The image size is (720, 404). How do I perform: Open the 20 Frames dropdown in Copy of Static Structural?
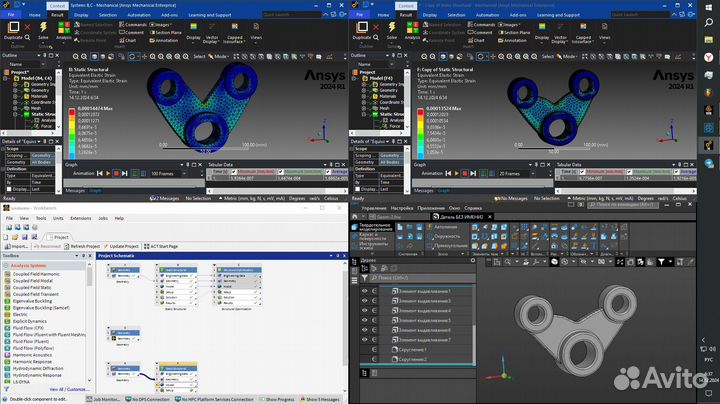(533, 174)
